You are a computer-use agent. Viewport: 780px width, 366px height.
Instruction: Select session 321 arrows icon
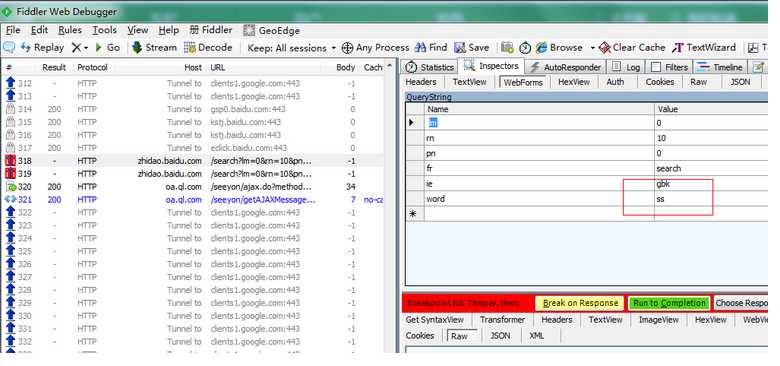click(x=10, y=199)
